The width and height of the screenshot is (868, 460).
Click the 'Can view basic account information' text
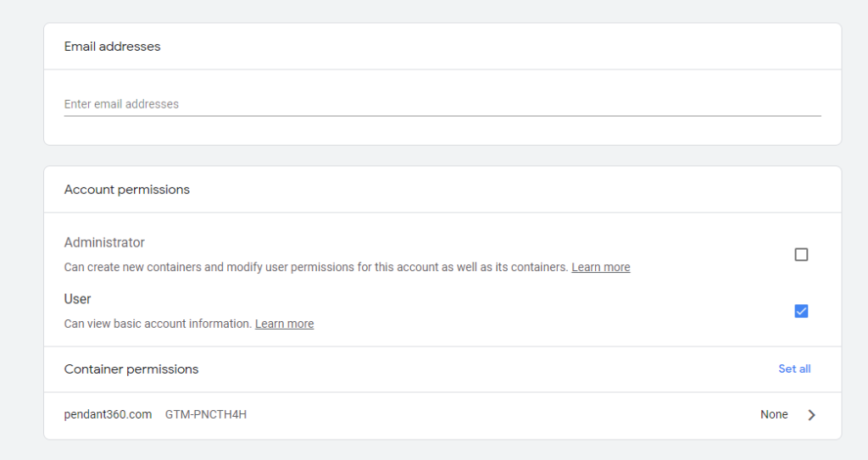point(158,324)
